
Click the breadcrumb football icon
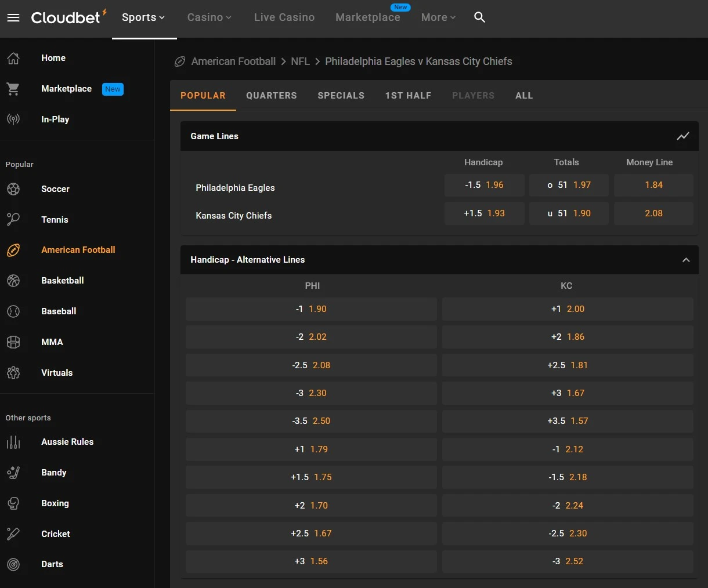point(180,61)
